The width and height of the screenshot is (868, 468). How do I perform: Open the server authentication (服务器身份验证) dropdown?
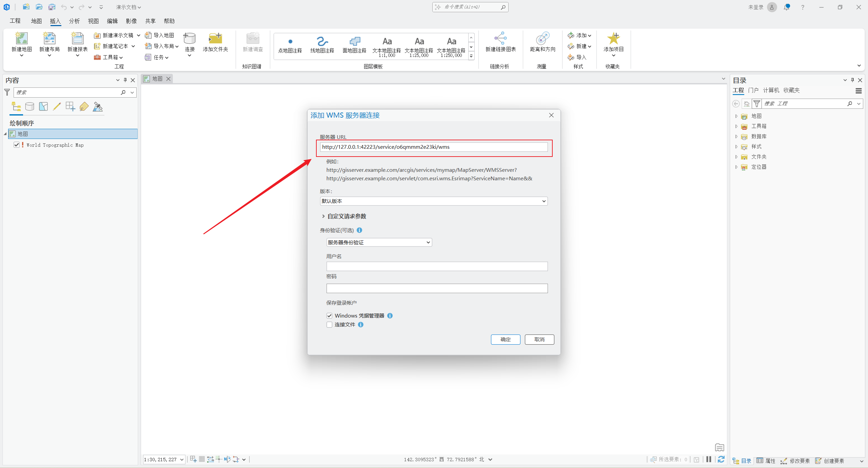pos(379,242)
